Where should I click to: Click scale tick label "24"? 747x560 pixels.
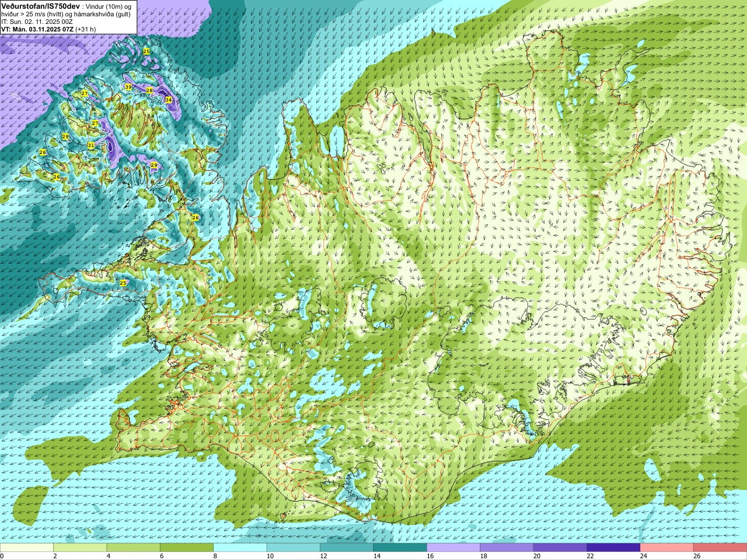tap(643, 556)
